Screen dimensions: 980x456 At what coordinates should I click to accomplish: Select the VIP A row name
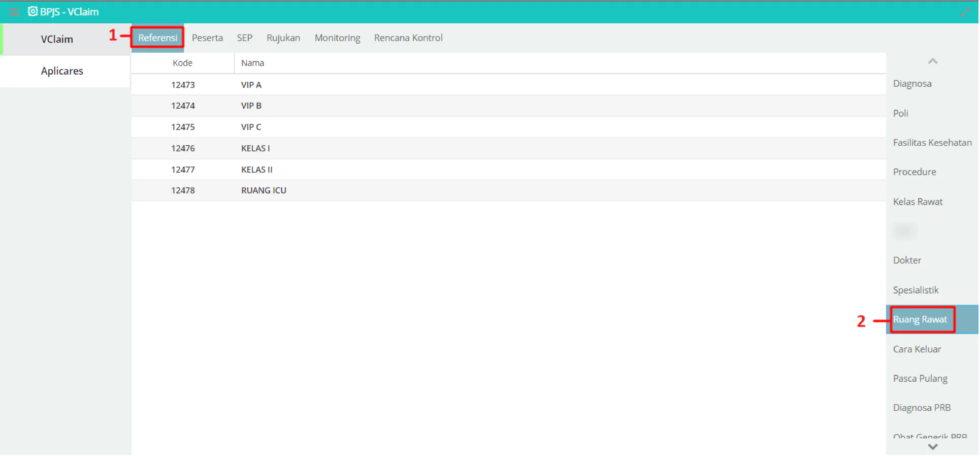point(251,85)
